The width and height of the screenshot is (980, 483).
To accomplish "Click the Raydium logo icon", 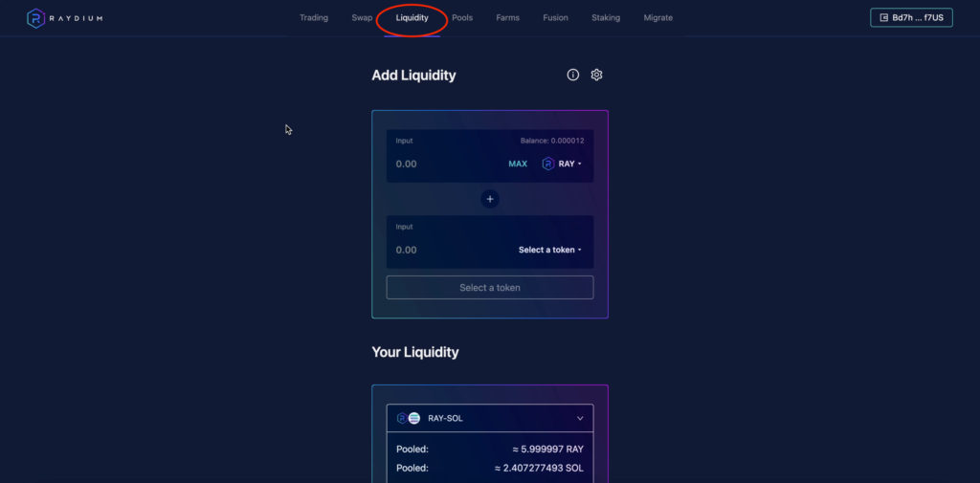I will point(35,18).
